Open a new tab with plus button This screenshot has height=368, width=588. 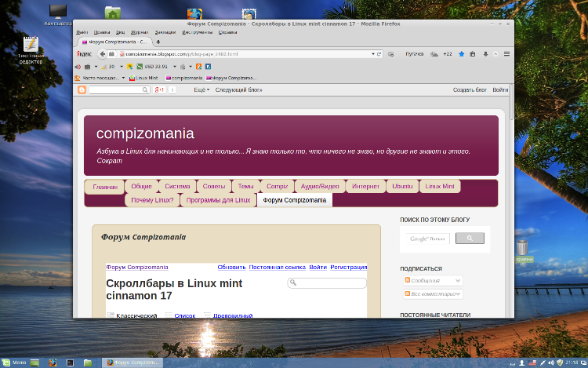[159, 42]
